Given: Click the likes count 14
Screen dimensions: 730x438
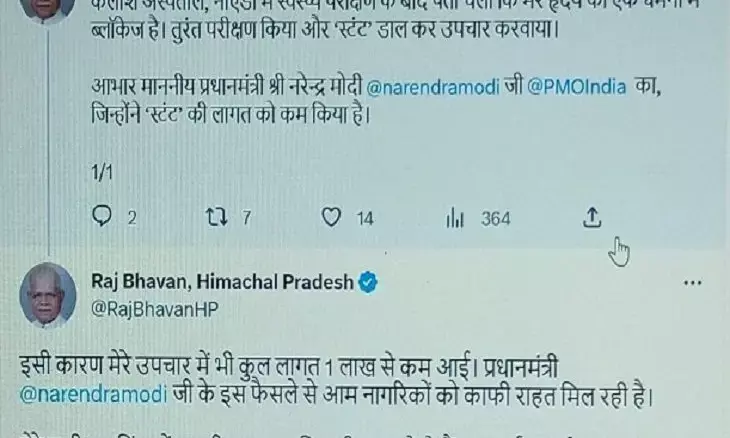Looking at the screenshot, I should [365, 218].
